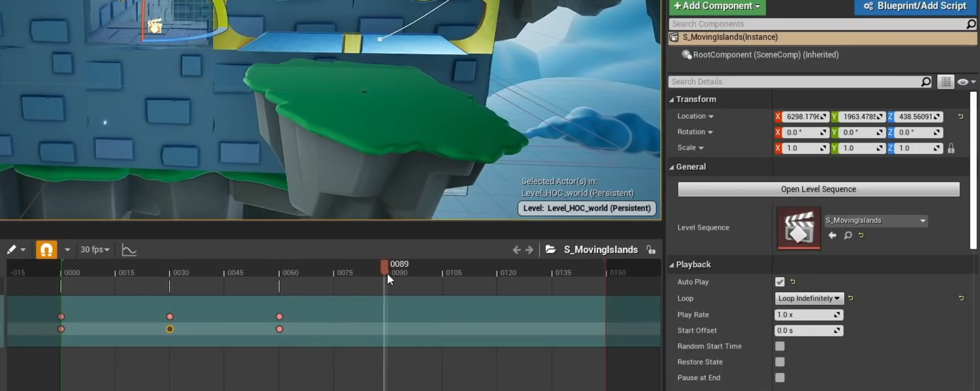
Task: Open the sequencer curve editor
Action: point(129,250)
